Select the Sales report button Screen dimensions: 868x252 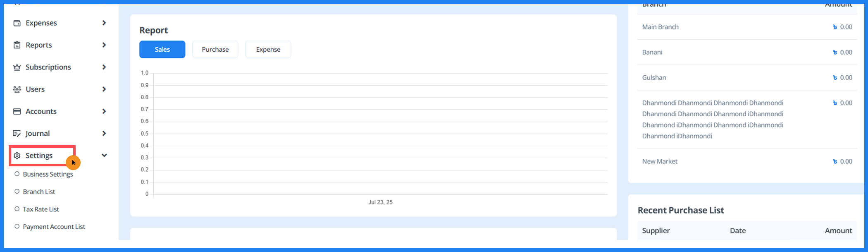tap(162, 49)
